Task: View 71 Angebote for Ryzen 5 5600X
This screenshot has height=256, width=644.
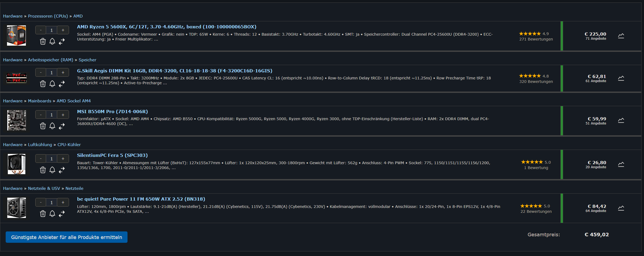Action: point(596,39)
